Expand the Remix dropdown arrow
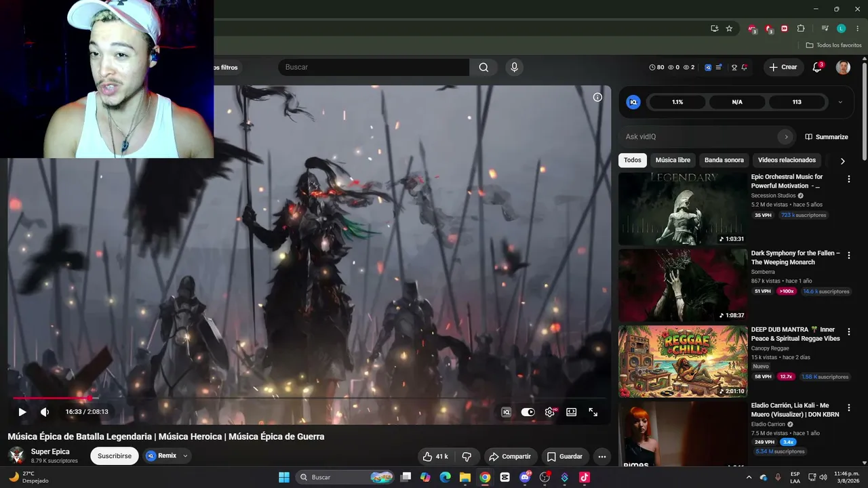868x488 pixels. pos(185,456)
